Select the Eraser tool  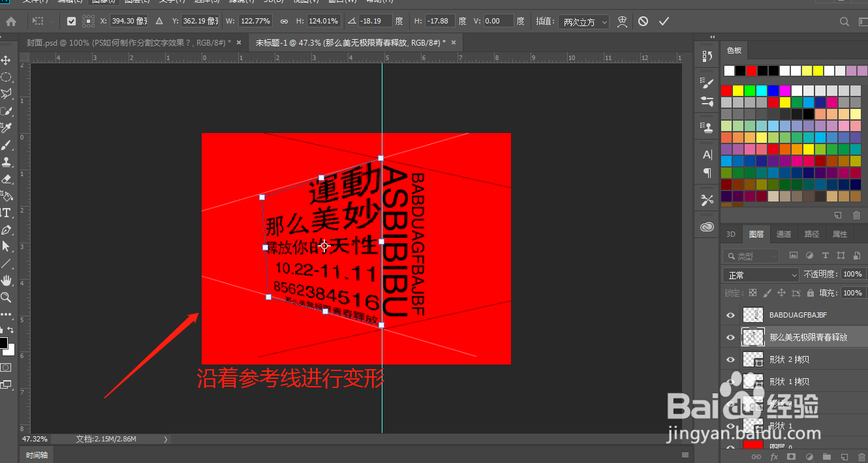pos(6,179)
